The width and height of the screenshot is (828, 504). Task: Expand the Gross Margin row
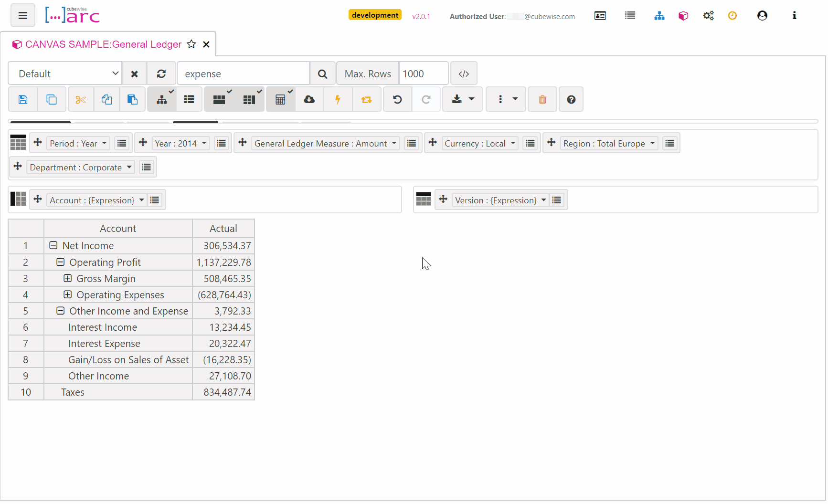click(68, 278)
